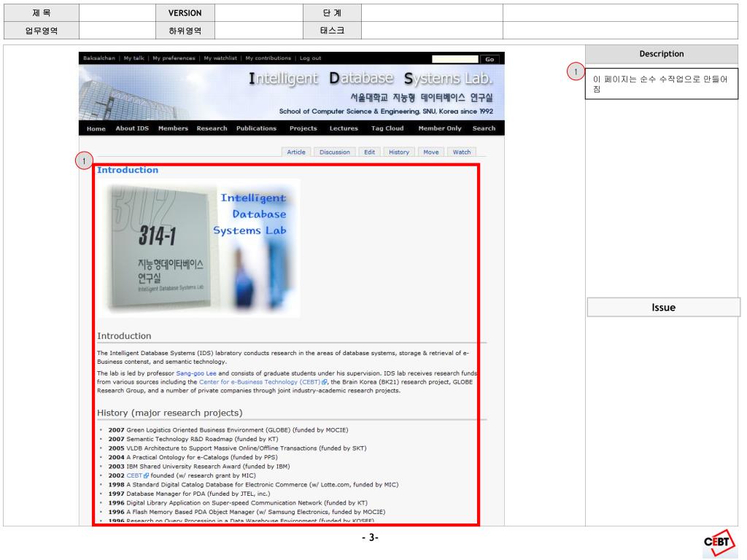Viewport: 747px width, 560px height.
Task: Click the Log out link
Action: [x=310, y=58]
